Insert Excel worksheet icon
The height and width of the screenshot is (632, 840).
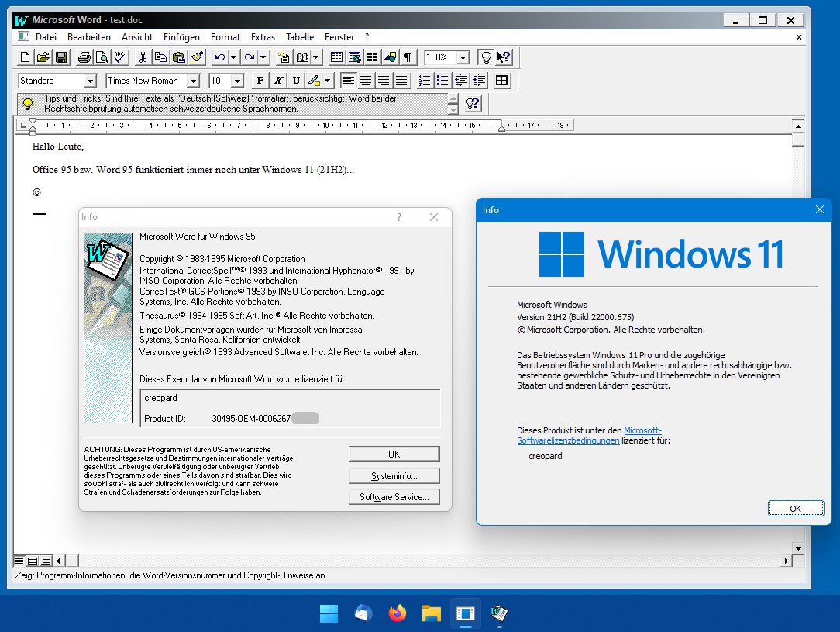pyautogui.click(x=354, y=57)
